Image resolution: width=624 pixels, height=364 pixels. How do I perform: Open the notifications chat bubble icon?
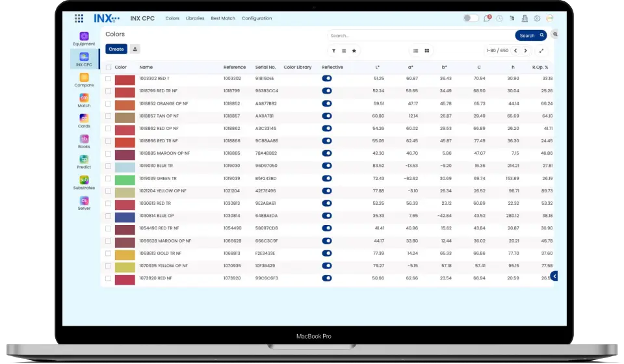[487, 18]
